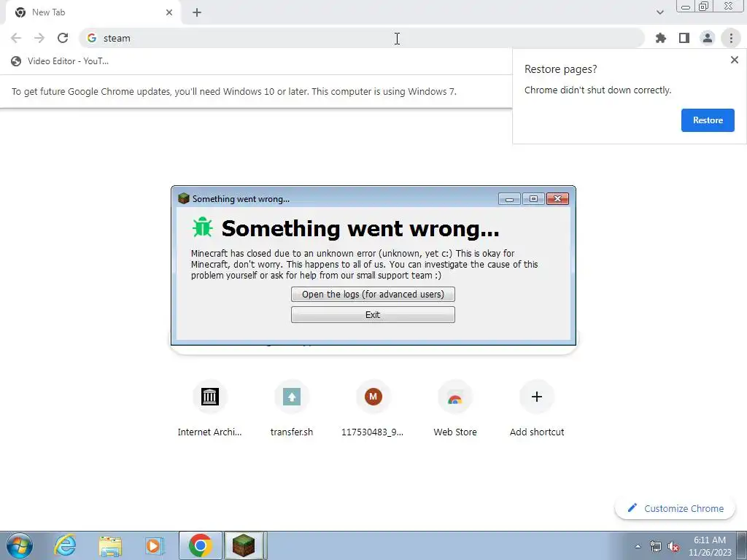The height and width of the screenshot is (560, 747).
Task: Minimize the Something went wrong window
Action: [509, 198]
